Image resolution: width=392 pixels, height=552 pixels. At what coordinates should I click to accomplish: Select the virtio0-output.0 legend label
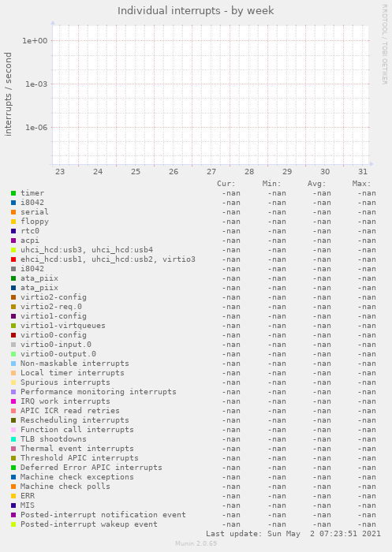58,354
